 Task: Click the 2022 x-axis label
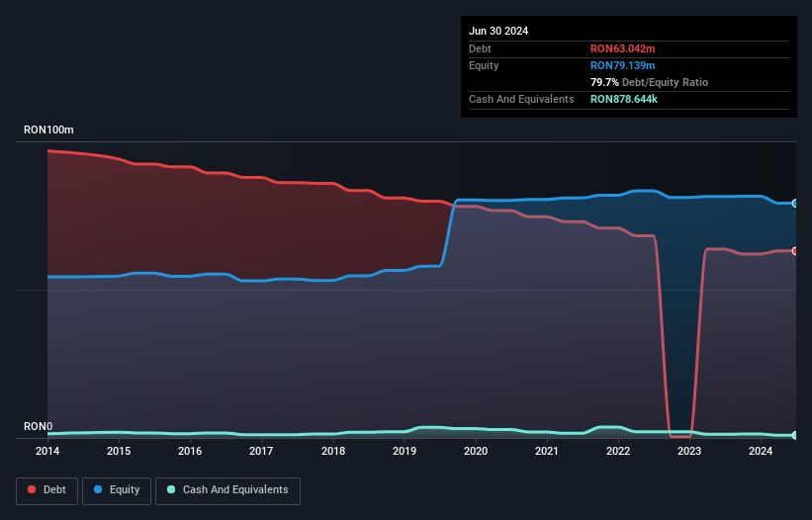(618, 451)
